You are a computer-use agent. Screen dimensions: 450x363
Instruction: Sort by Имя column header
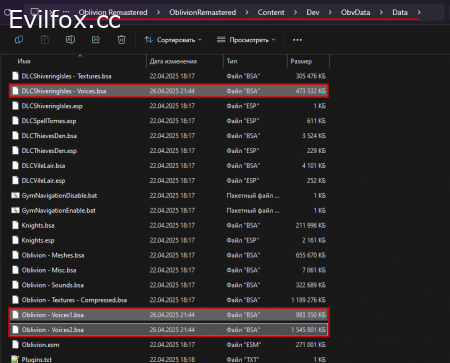tap(24, 61)
